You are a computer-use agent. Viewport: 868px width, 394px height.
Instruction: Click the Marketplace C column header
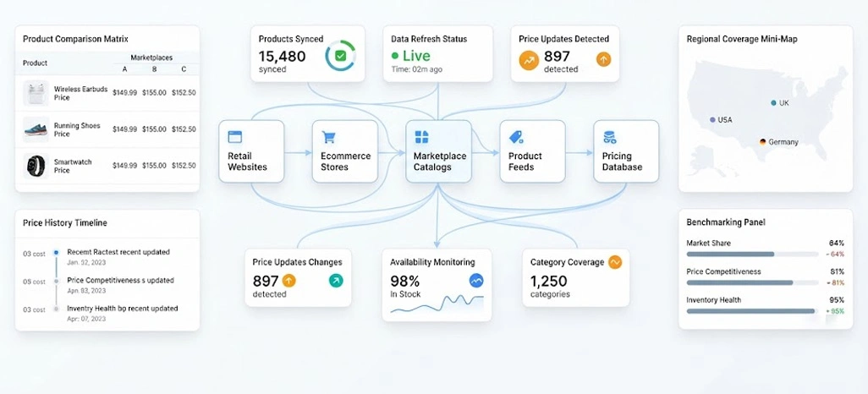click(184, 69)
